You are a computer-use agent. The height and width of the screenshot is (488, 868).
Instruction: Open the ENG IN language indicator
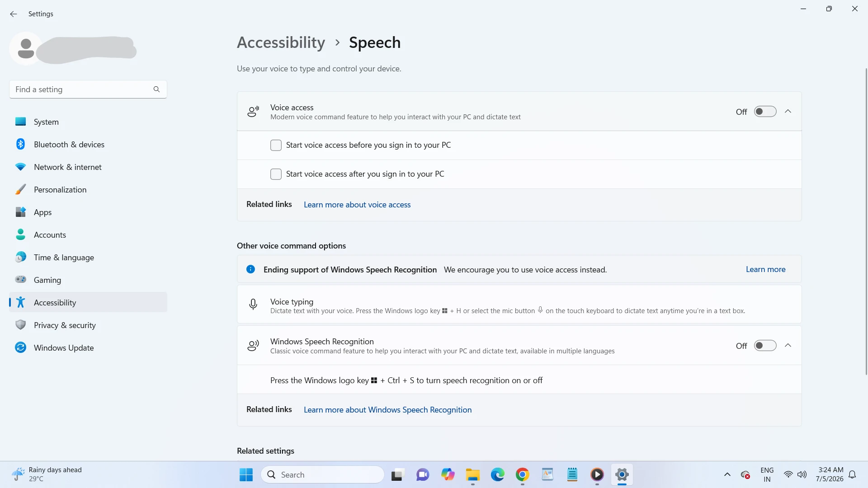click(x=767, y=474)
